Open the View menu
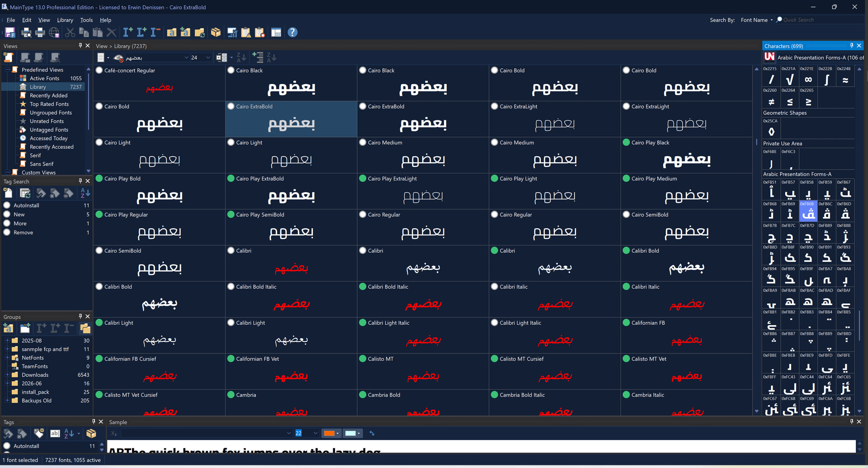 44,20
